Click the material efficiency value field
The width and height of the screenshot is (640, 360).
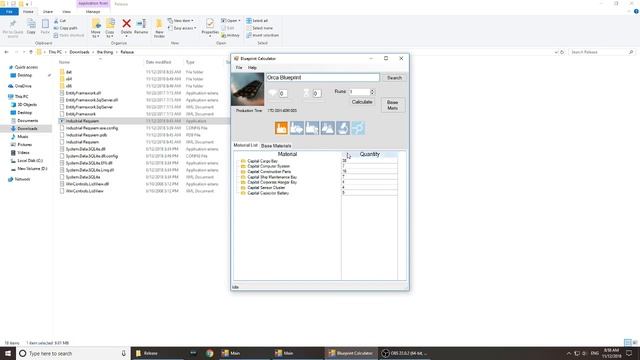pos(283,93)
